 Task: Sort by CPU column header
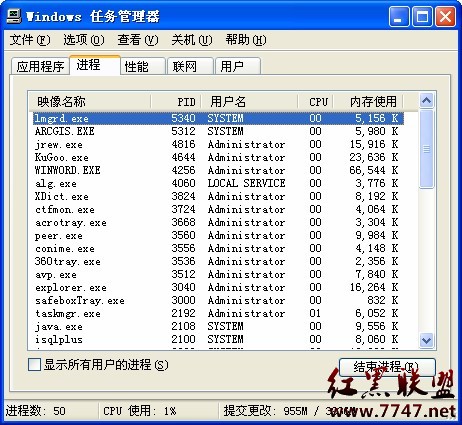pyautogui.click(x=315, y=101)
